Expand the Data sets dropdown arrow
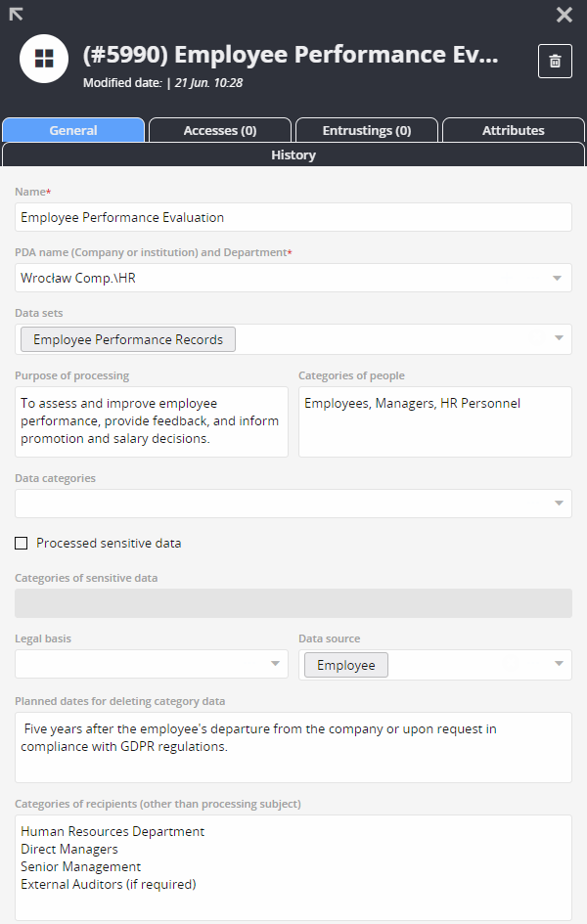The image size is (587, 924). 558,338
